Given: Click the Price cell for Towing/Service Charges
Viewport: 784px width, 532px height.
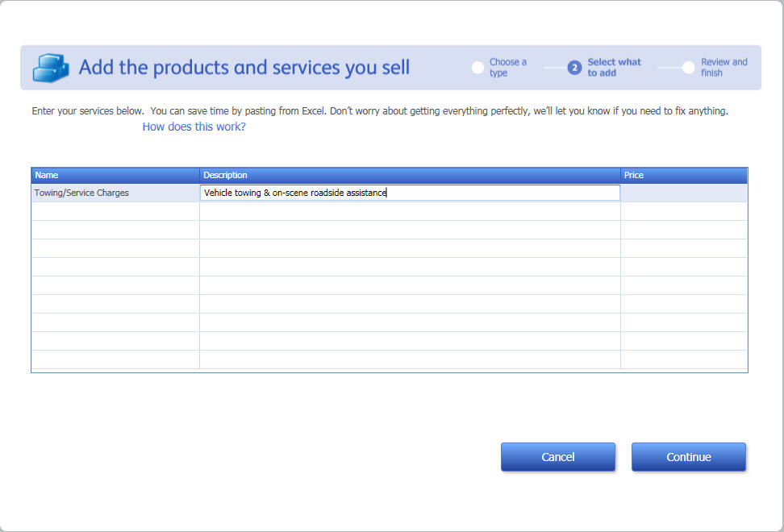Looking at the screenshot, I should (x=683, y=193).
